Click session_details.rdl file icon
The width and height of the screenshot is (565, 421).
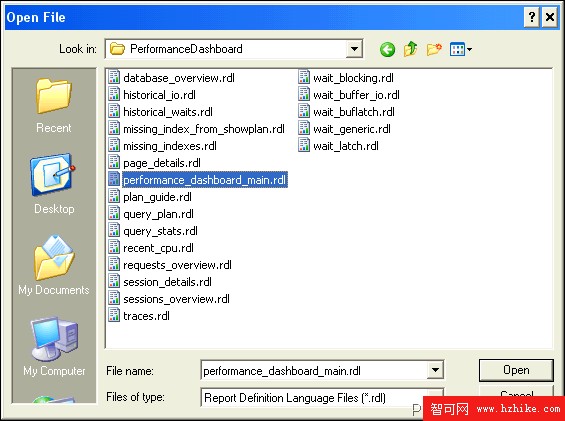(114, 281)
